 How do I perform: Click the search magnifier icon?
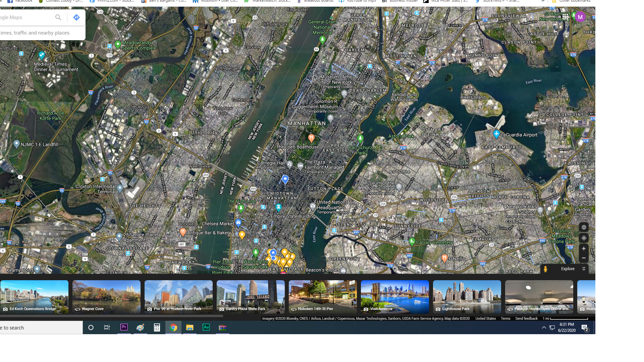(58, 17)
